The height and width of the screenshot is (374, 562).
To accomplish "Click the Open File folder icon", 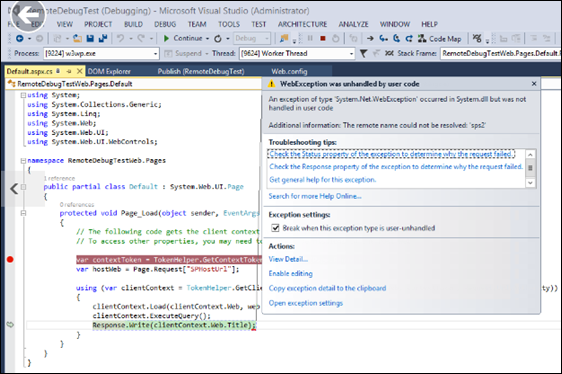I will coord(77,38).
